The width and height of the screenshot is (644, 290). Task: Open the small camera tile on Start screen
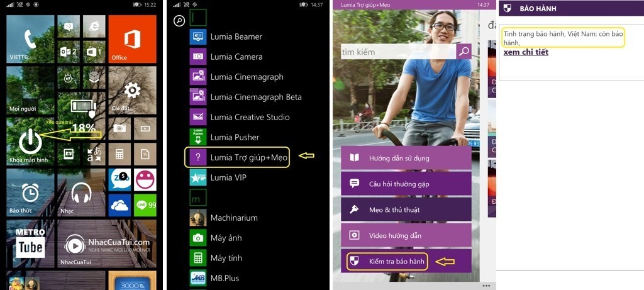click(x=119, y=128)
